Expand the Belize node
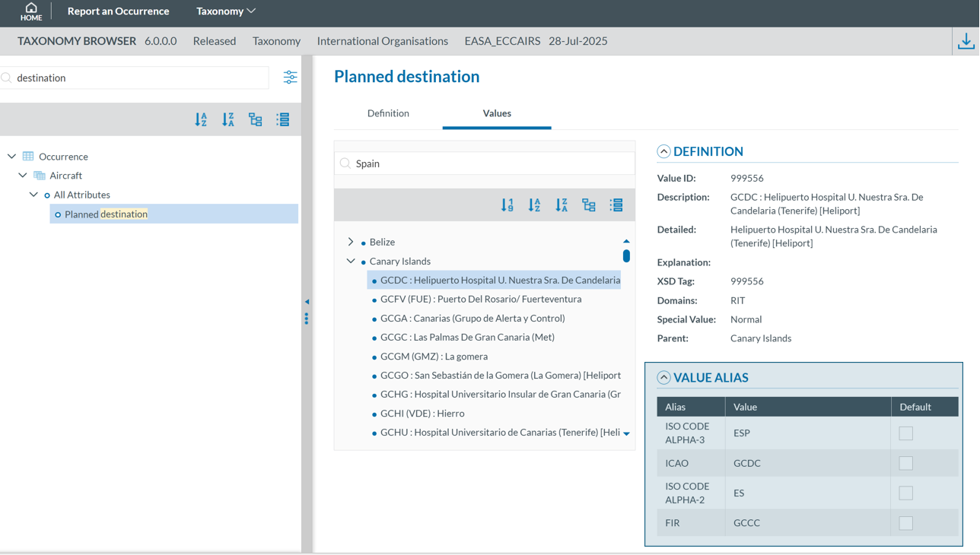Screen dimensions: 980x555 point(351,242)
